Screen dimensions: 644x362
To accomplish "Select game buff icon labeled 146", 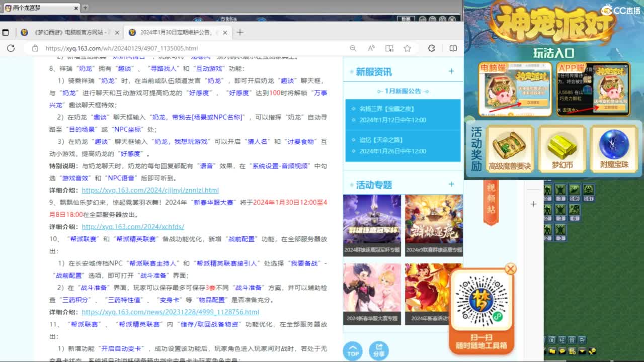I will click(x=574, y=192).
